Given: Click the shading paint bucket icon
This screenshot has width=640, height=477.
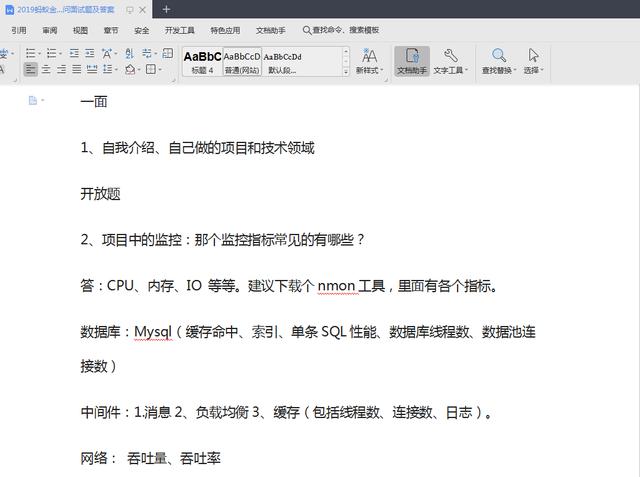Looking at the screenshot, I should pos(130,69).
